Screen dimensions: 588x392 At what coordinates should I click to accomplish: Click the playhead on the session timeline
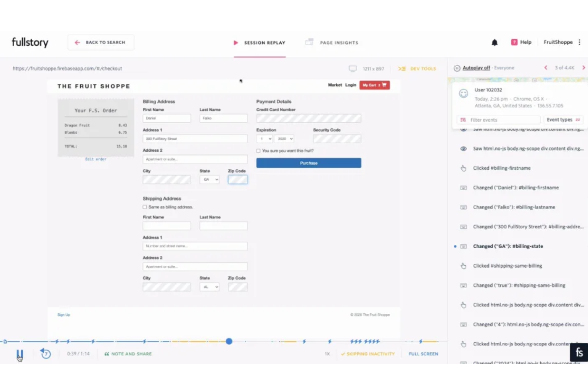click(x=229, y=341)
